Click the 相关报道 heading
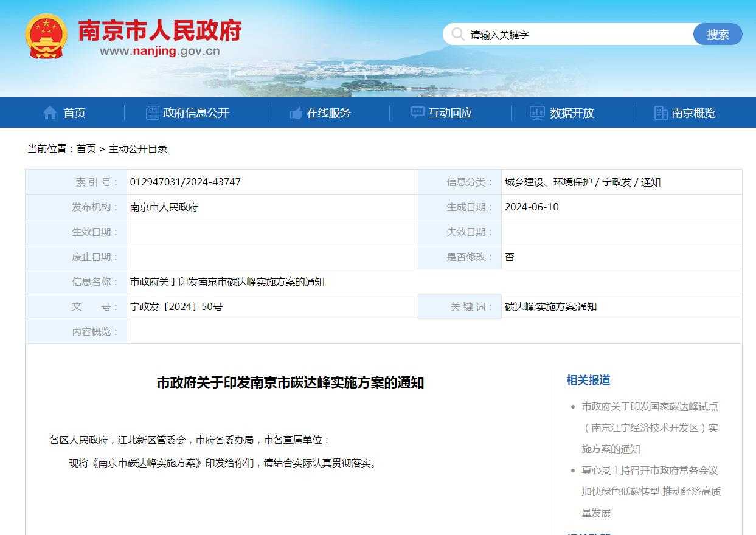Screen dimensions: 756x535 coord(588,380)
